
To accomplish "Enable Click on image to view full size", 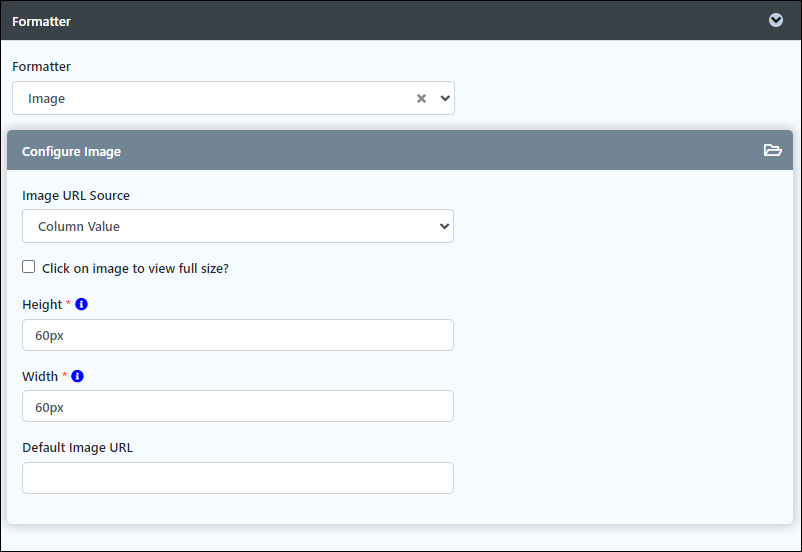I will [29, 267].
